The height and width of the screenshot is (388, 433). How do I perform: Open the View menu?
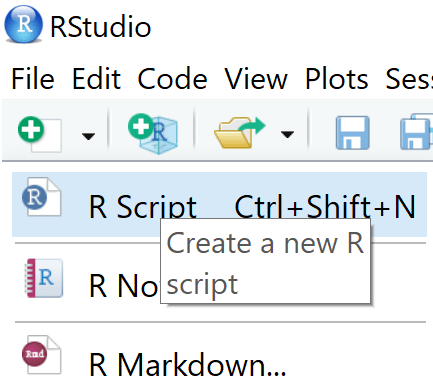point(256,79)
